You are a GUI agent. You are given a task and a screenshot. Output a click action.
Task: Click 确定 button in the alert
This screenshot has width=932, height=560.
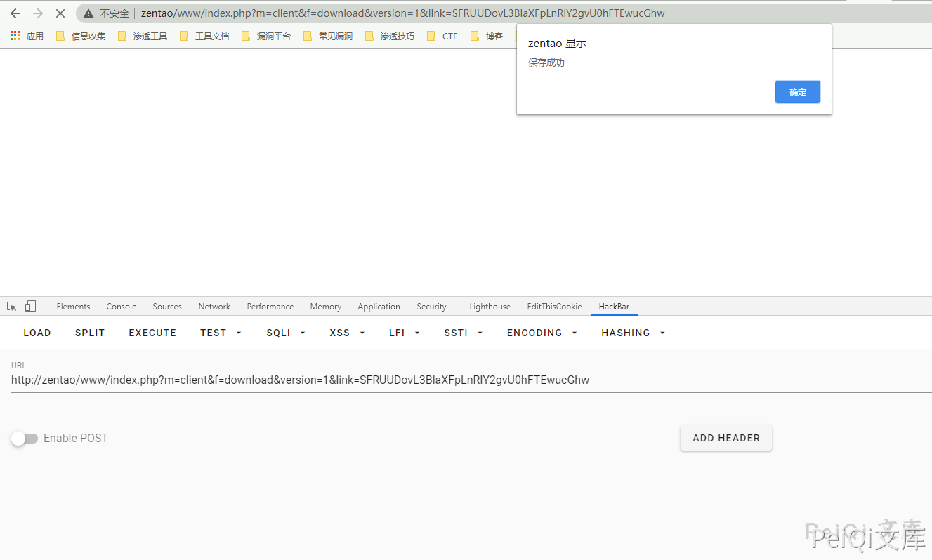pos(797,92)
